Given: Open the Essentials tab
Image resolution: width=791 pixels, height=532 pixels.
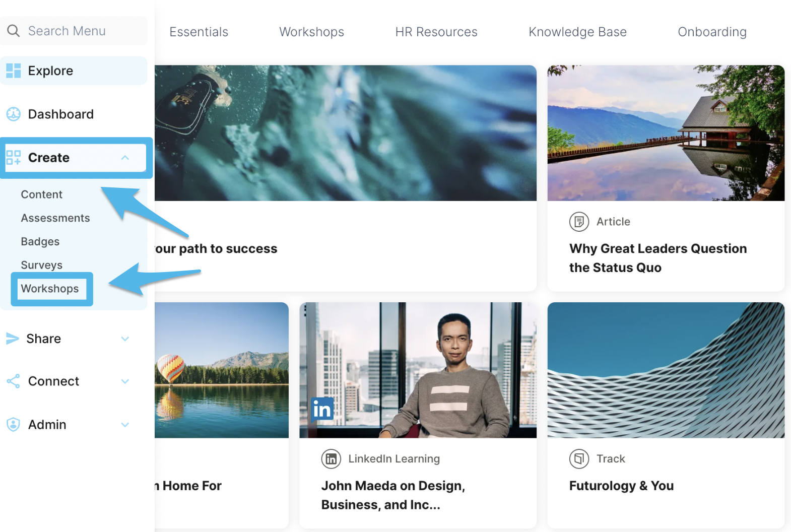Looking at the screenshot, I should point(199,32).
